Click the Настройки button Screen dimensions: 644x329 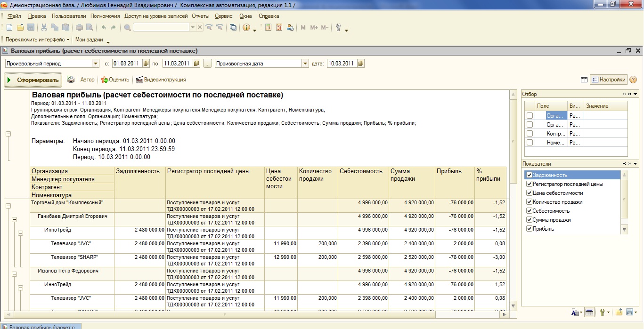(608, 80)
